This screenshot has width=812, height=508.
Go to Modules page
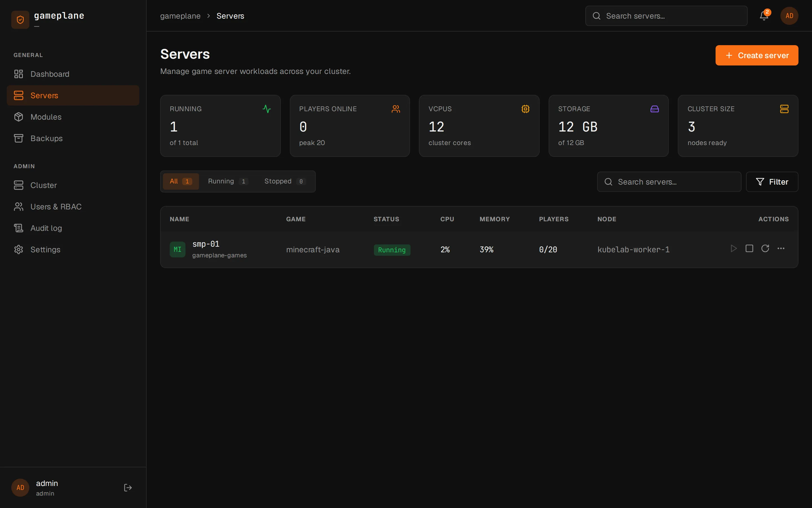pyautogui.click(x=73, y=117)
